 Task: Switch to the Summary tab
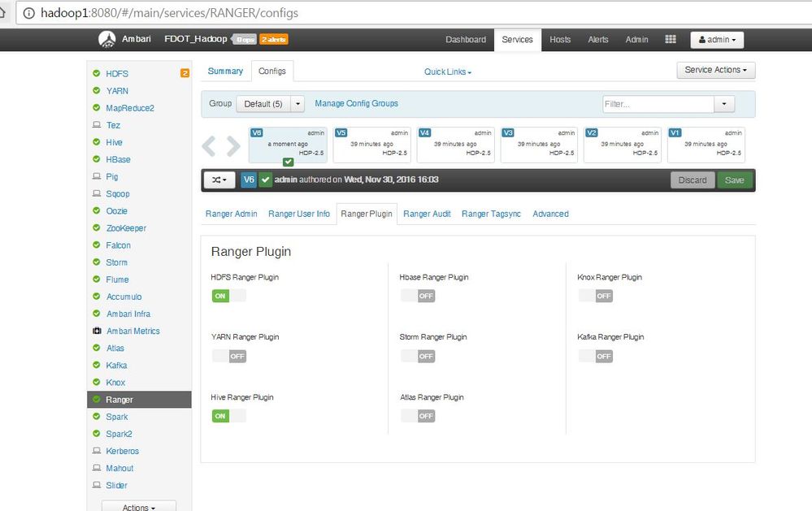225,71
